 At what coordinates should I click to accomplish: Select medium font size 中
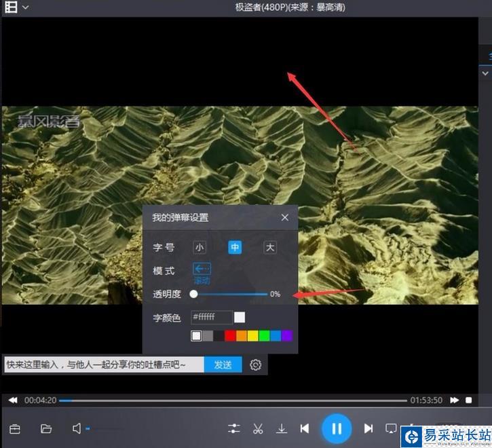[235, 247]
